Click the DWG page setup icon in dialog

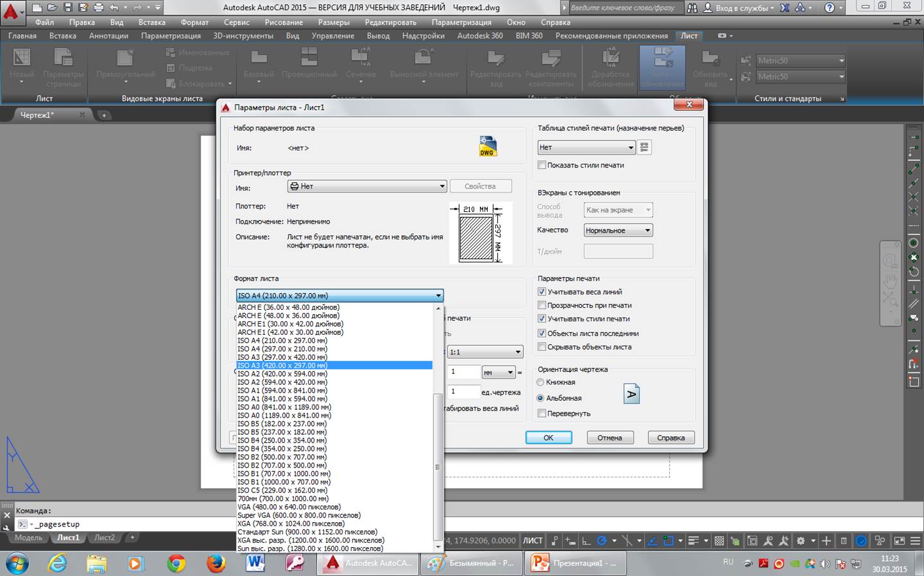click(488, 146)
